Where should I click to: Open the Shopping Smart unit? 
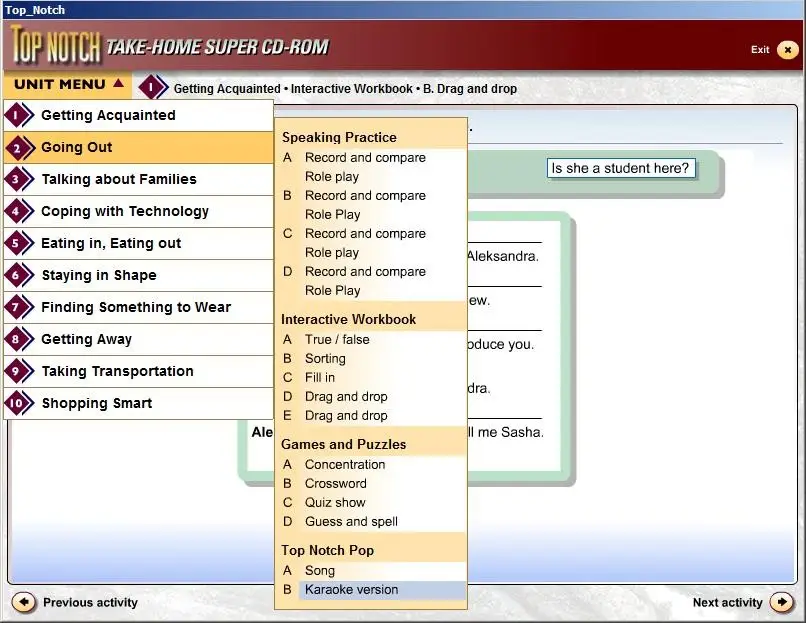[x=138, y=403]
